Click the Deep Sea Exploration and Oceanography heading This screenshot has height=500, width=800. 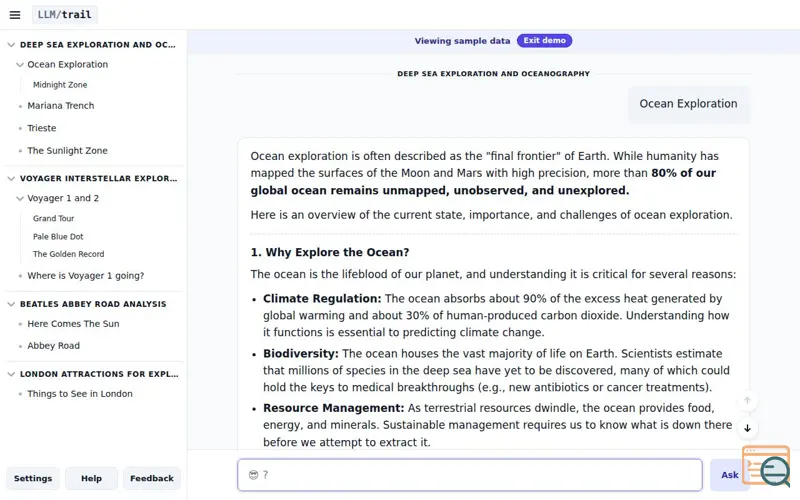[493, 74]
